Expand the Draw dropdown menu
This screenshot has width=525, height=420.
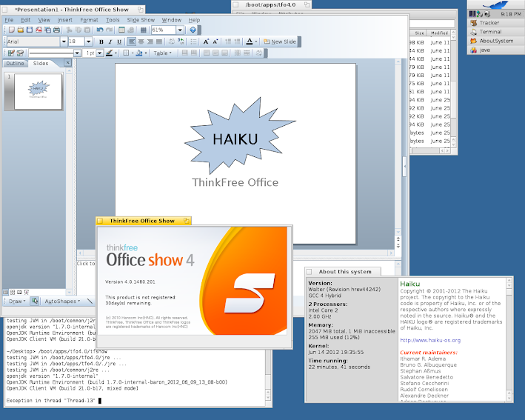[x=17, y=301]
